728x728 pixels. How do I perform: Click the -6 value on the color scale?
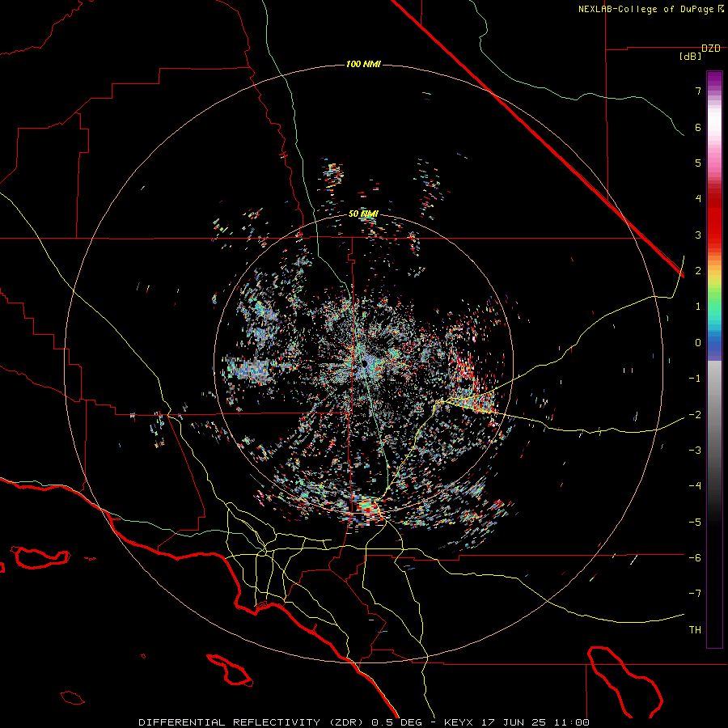point(695,558)
